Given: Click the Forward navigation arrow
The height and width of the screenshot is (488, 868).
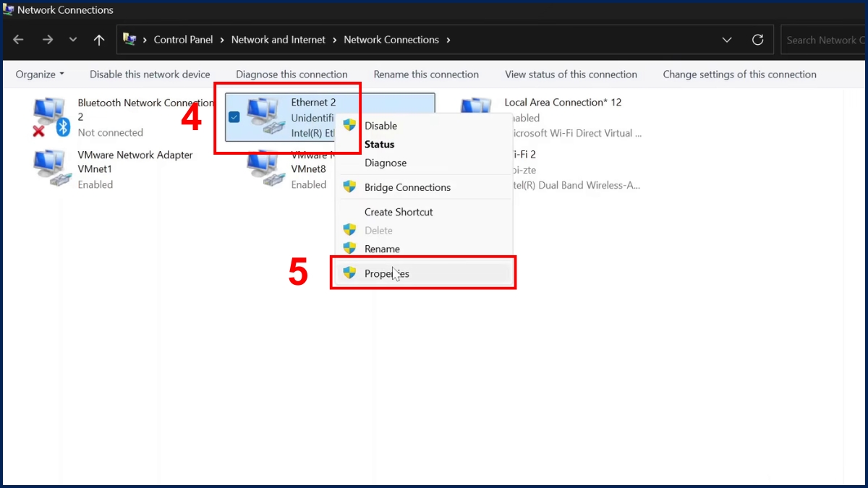Looking at the screenshot, I should coord(48,40).
